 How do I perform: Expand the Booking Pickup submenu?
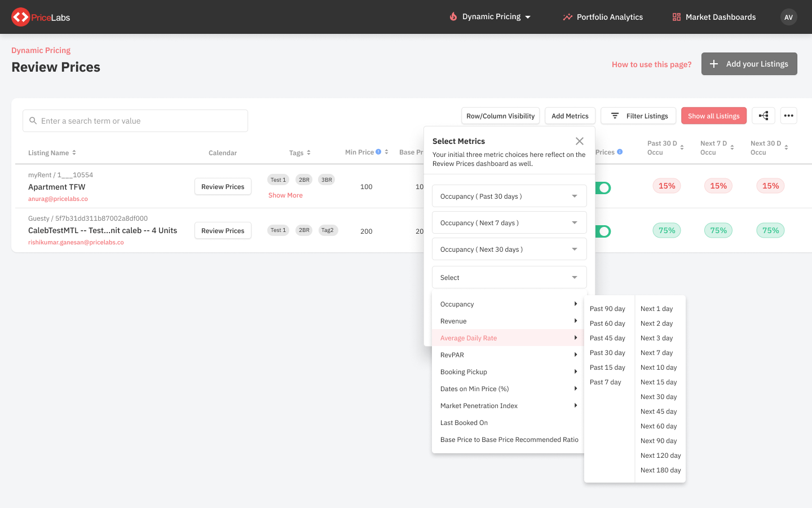[x=508, y=372]
